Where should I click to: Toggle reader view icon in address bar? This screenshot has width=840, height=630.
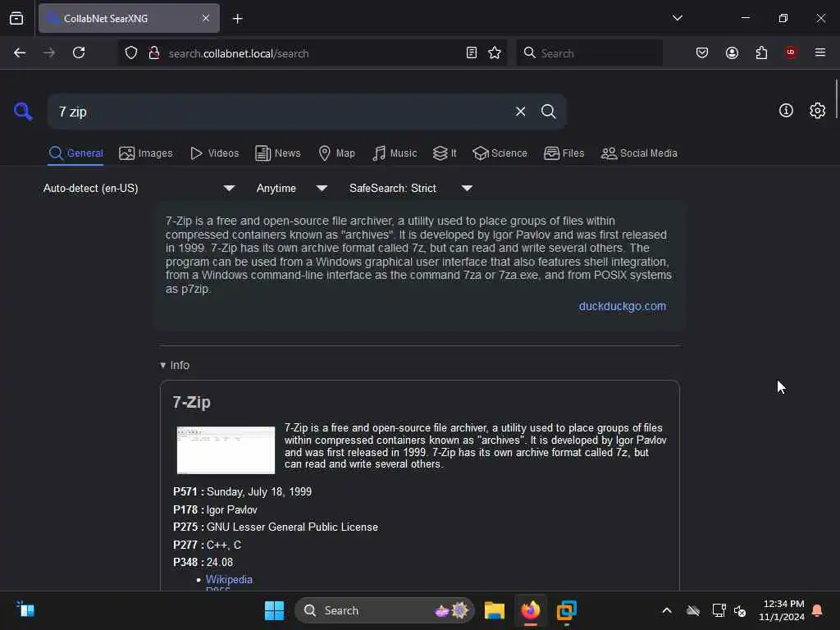(x=472, y=53)
